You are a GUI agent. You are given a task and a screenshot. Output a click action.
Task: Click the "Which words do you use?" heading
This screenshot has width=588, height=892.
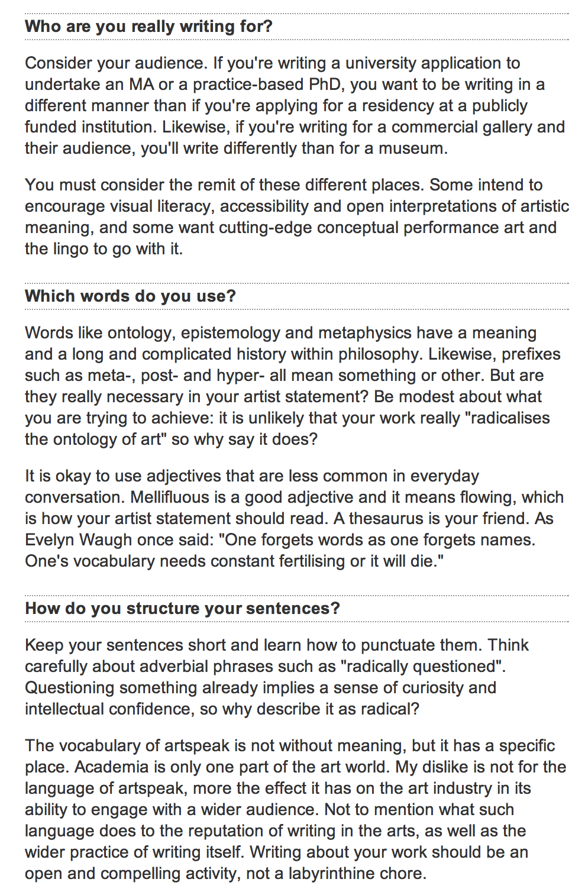(130, 296)
